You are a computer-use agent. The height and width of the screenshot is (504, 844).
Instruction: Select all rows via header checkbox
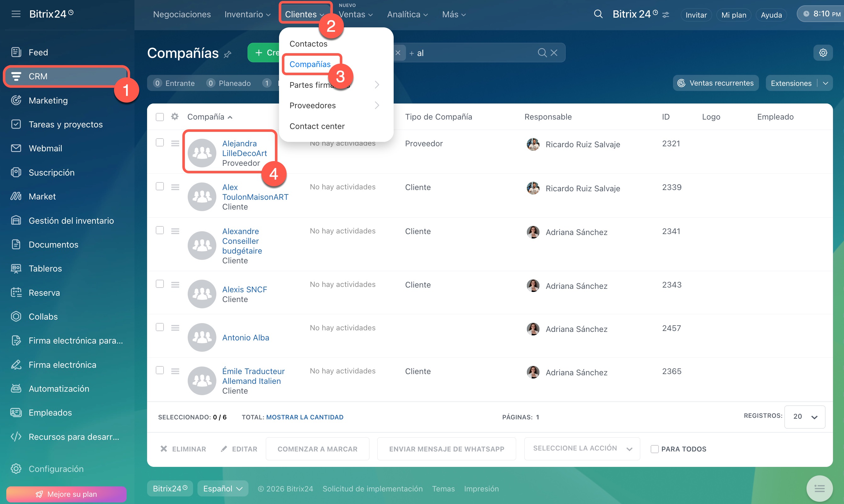coord(160,117)
